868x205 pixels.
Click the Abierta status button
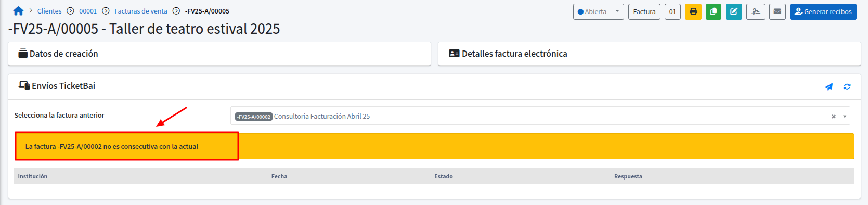[592, 11]
